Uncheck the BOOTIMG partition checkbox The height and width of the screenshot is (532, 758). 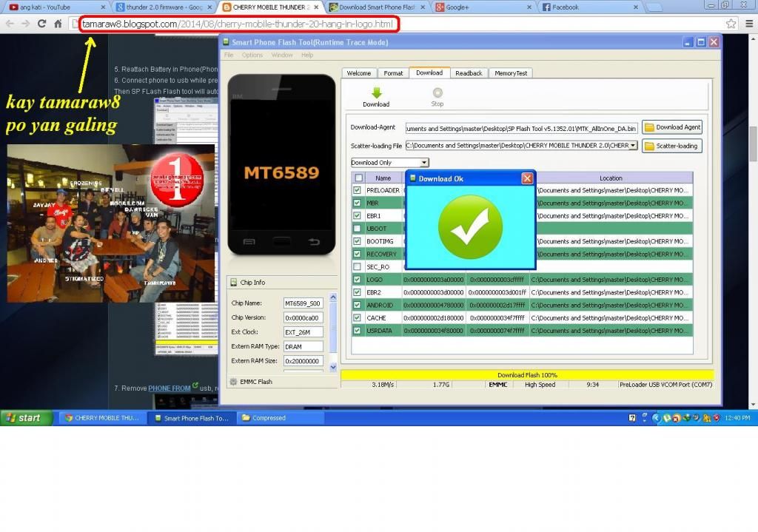(358, 241)
